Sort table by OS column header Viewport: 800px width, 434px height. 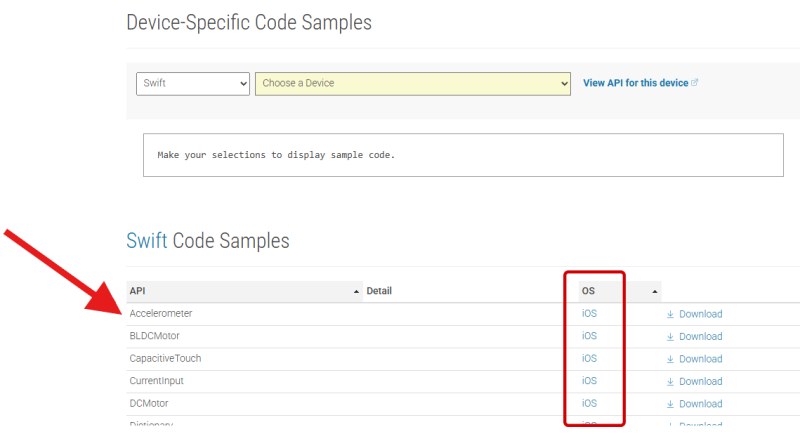[620, 291]
